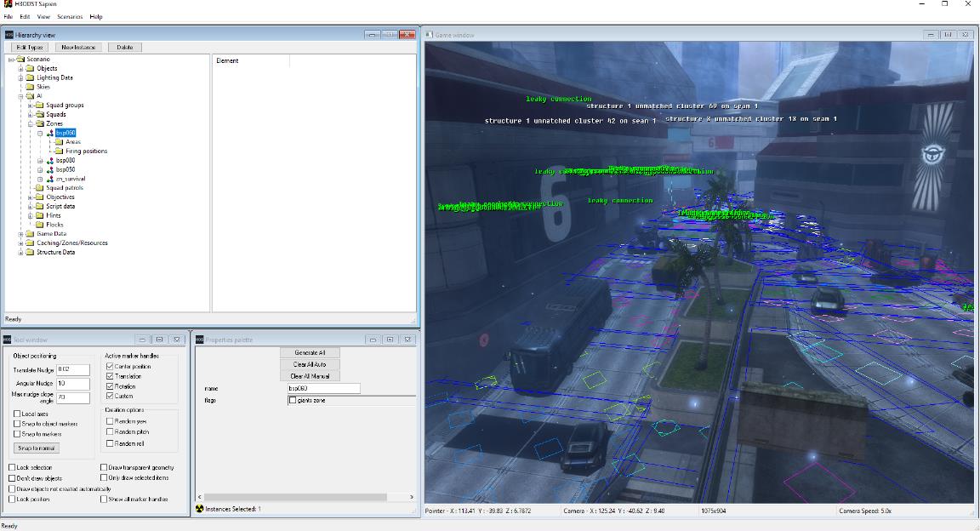Click the Properties palette title bar icon
980x531 pixels.
[x=200, y=340]
